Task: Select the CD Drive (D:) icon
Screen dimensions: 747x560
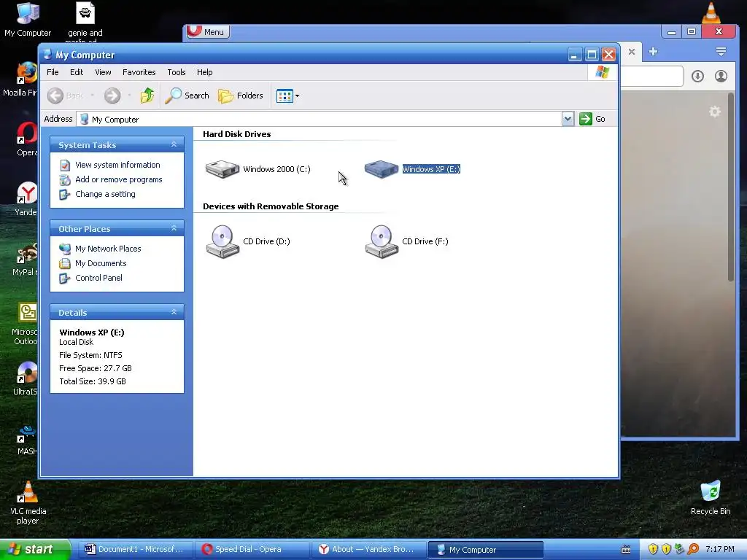Action: tap(222, 241)
